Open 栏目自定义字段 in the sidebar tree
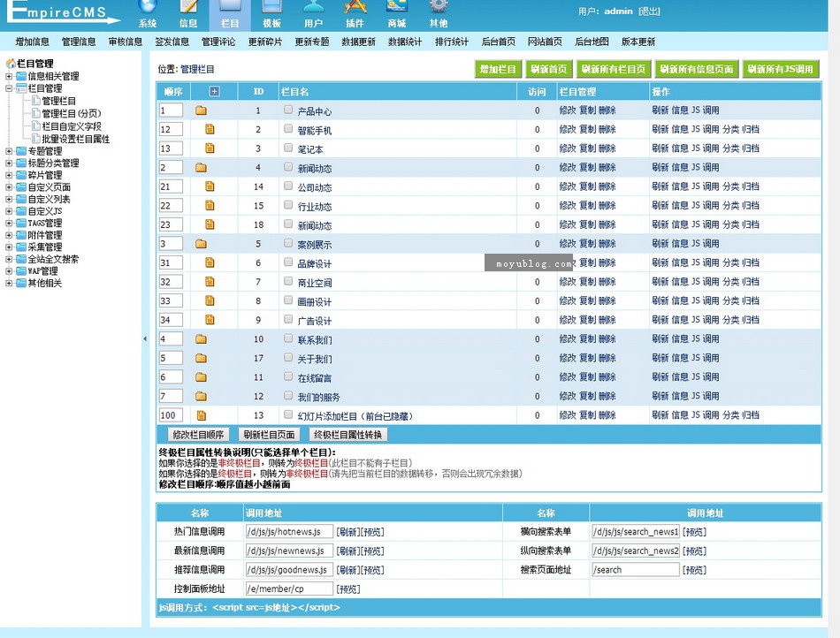Screen dimensions: 840x638 point(72,127)
